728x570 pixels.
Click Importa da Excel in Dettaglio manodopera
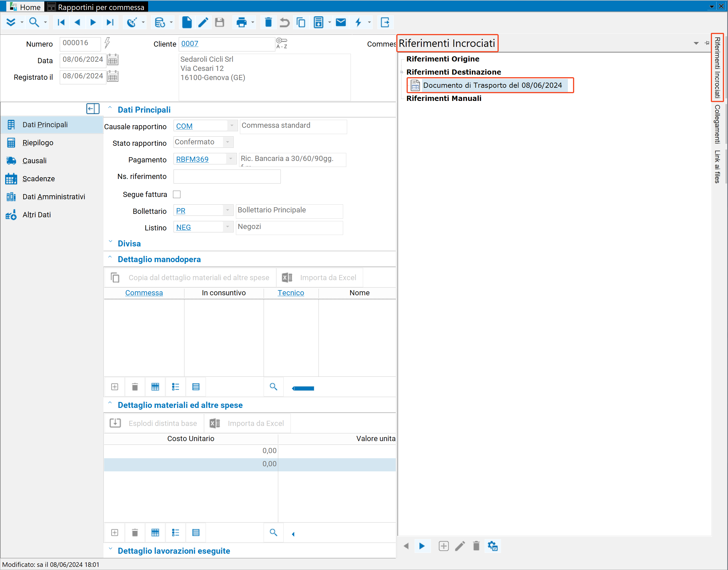[x=319, y=278]
